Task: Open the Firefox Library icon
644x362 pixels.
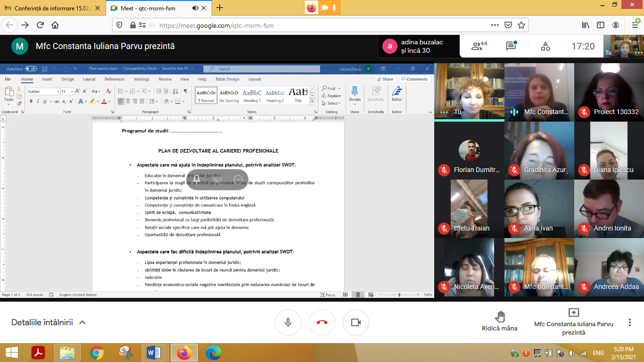Action: pos(585,25)
